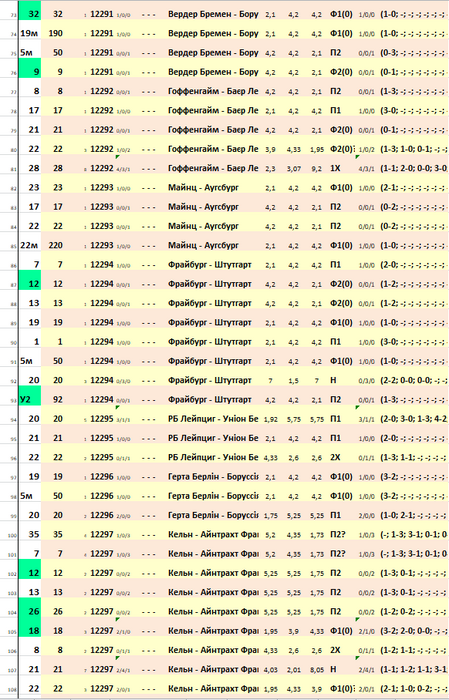Select Н cell in row 92
The height and width of the screenshot is (700, 449).
(x=333, y=380)
